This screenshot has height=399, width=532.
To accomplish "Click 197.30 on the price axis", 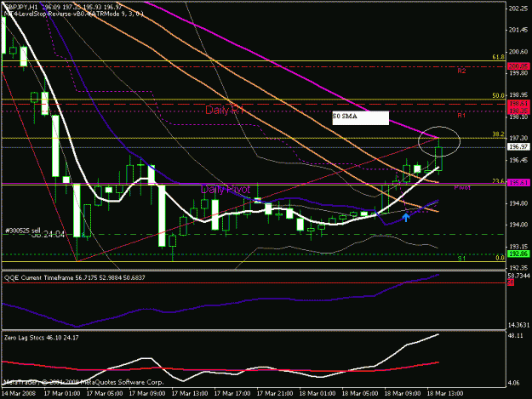I will pos(518,139).
